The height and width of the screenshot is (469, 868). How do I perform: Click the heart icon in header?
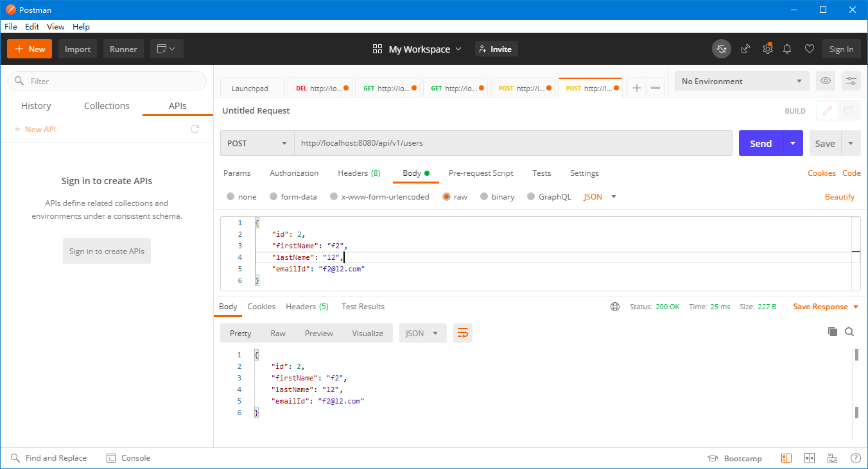810,49
